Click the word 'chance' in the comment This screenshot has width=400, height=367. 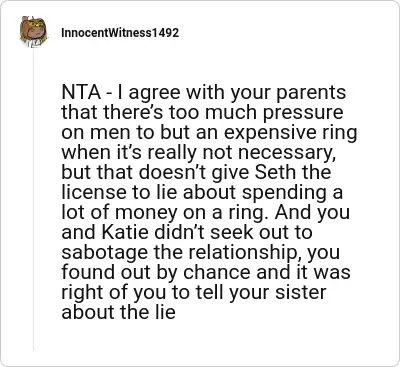pyautogui.click(x=217, y=272)
